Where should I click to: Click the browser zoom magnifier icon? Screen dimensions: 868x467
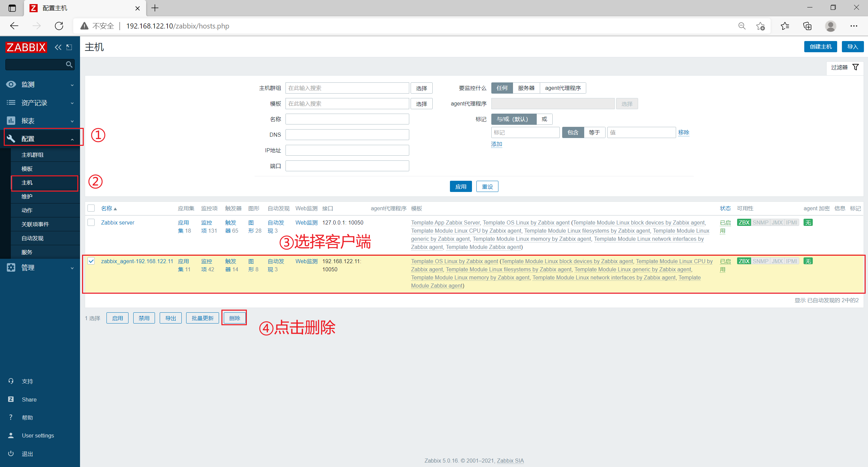coord(742,26)
